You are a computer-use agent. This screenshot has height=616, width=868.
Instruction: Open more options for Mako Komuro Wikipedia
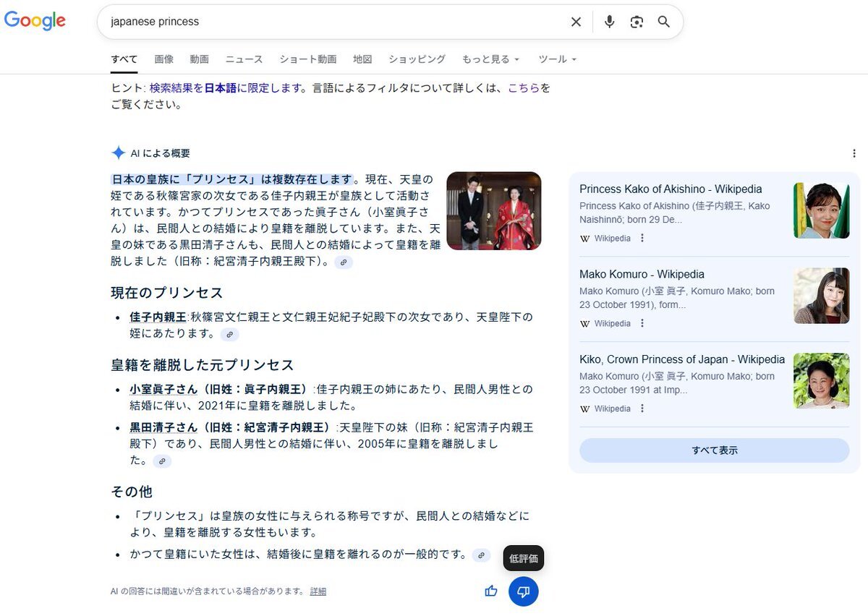tap(642, 323)
